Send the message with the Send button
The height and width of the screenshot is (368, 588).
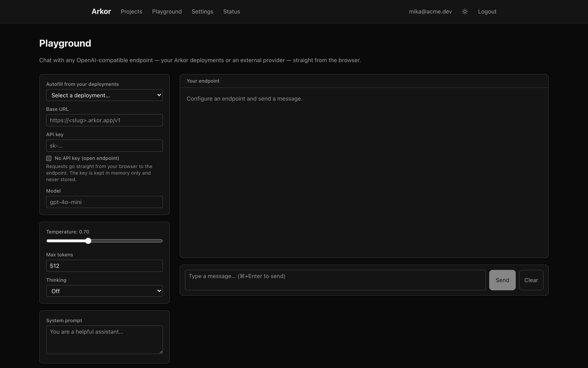pyautogui.click(x=502, y=280)
